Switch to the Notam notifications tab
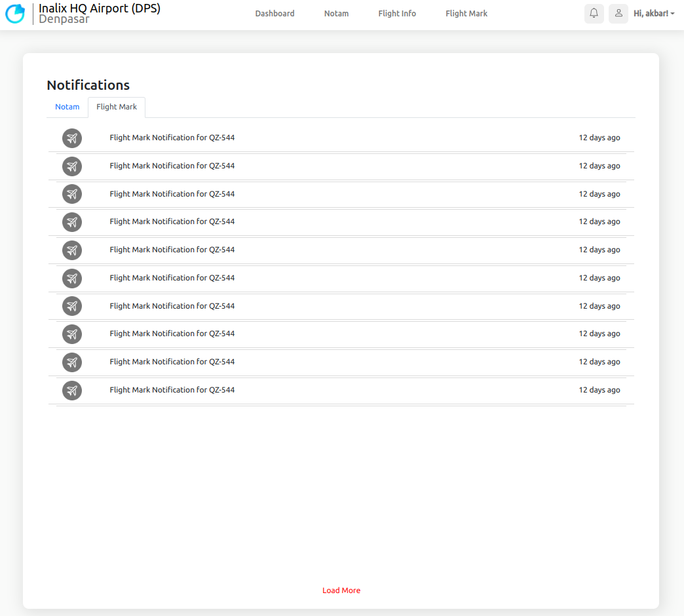 pyautogui.click(x=67, y=107)
